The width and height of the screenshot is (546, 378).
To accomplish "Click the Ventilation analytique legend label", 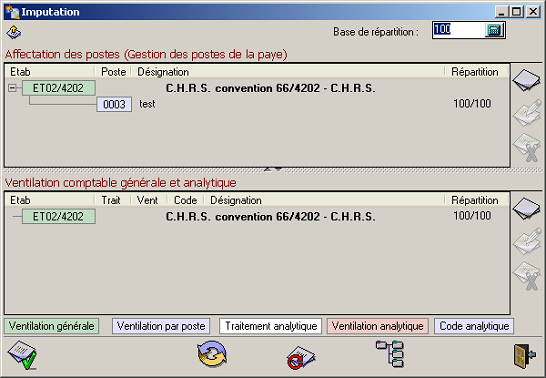I will point(377,326).
